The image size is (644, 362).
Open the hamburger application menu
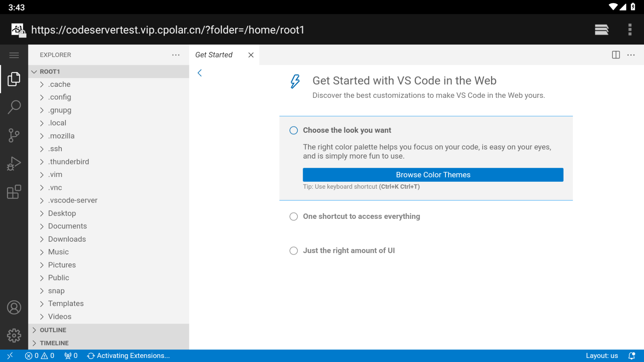(x=14, y=55)
